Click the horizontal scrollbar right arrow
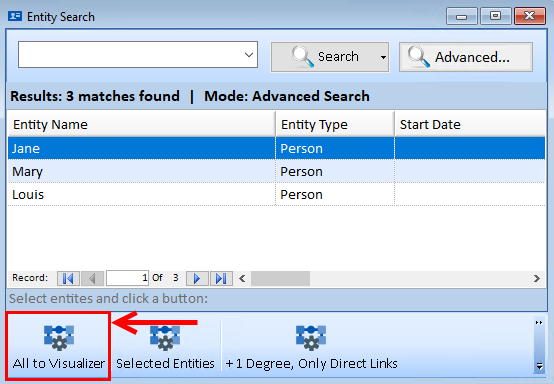 point(537,278)
